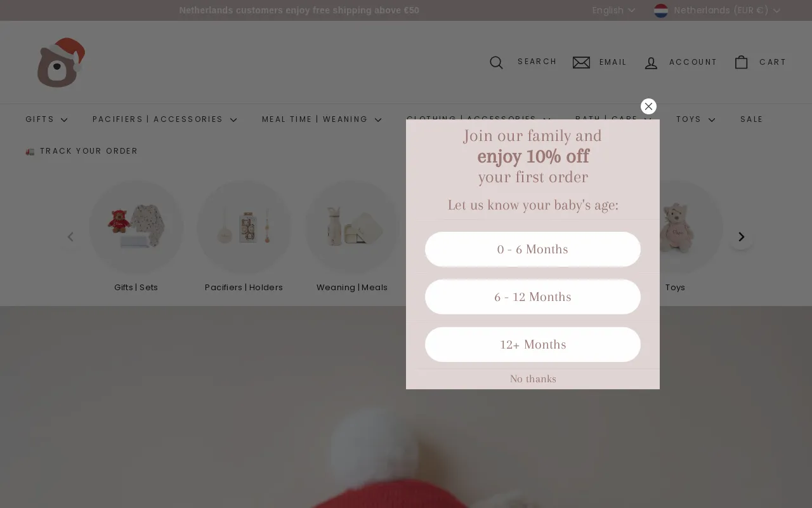Expand the Gifts menu
812x508 pixels.
(46, 119)
